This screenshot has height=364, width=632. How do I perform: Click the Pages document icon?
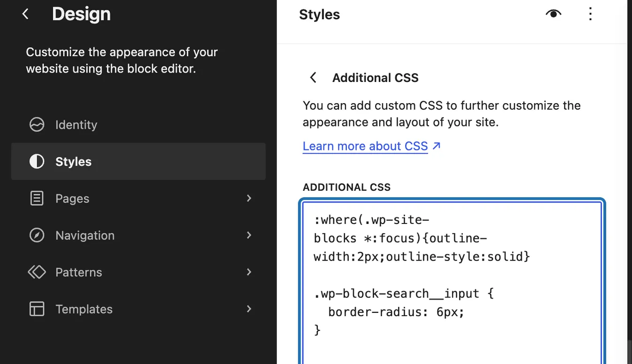[37, 199]
